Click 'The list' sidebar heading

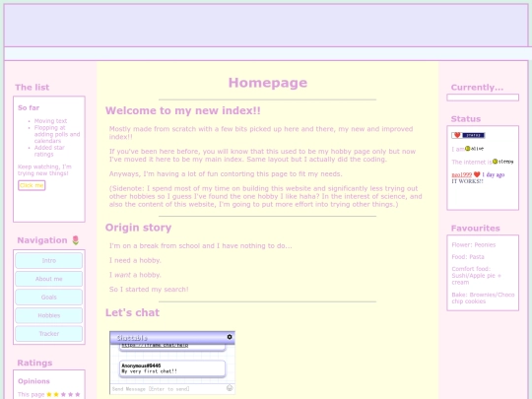coord(33,88)
